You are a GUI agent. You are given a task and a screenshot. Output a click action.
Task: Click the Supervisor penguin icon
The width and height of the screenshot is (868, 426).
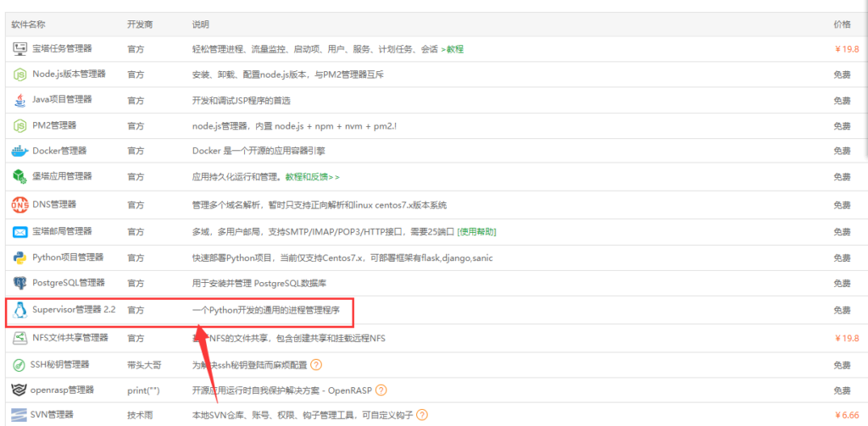click(20, 310)
